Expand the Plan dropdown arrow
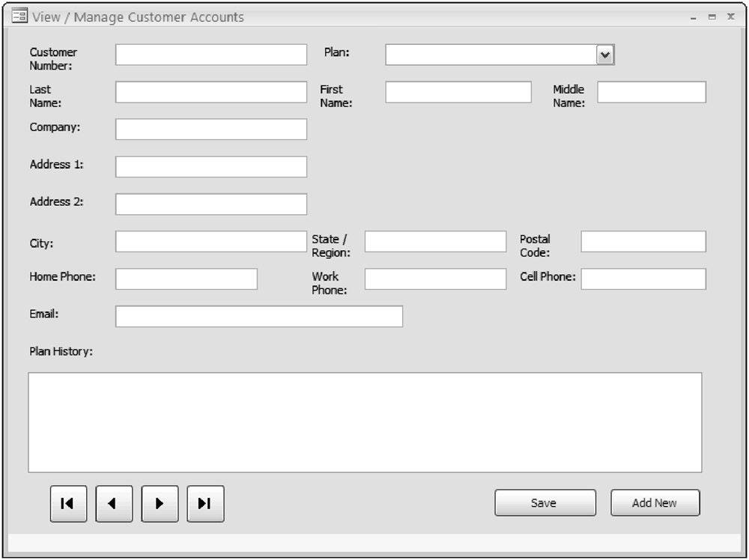 click(605, 55)
